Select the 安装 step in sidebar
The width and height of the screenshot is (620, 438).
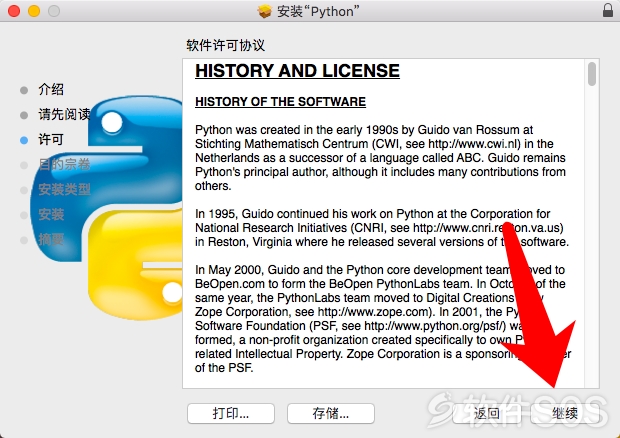(51, 214)
